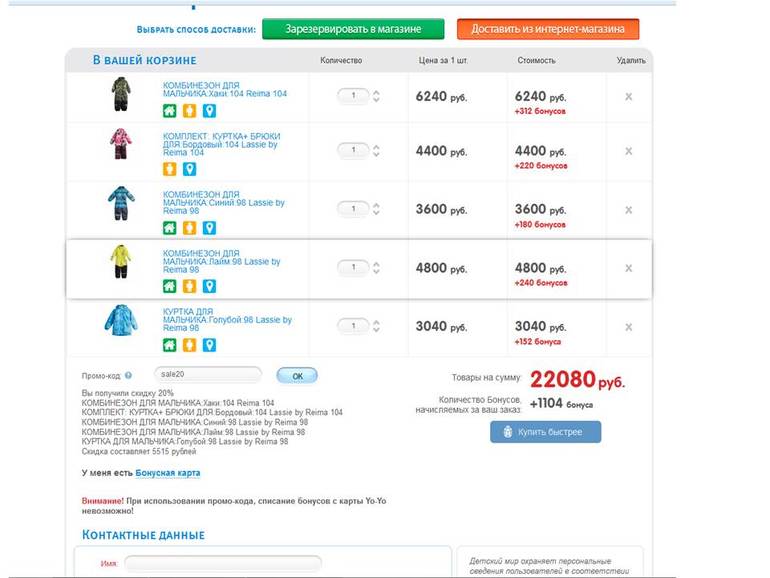Open the Бонусная карта link
Image resolution: width=770 pixels, height=578 pixels.
point(168,472)
